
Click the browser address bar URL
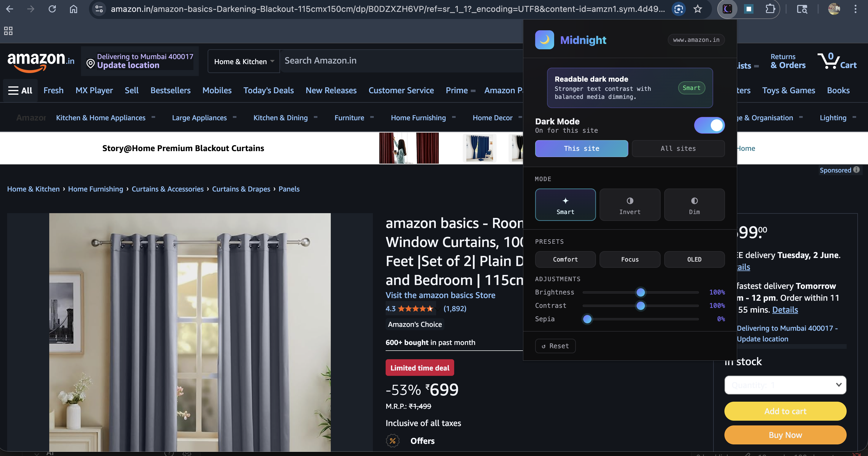click(x=387, y=9)
